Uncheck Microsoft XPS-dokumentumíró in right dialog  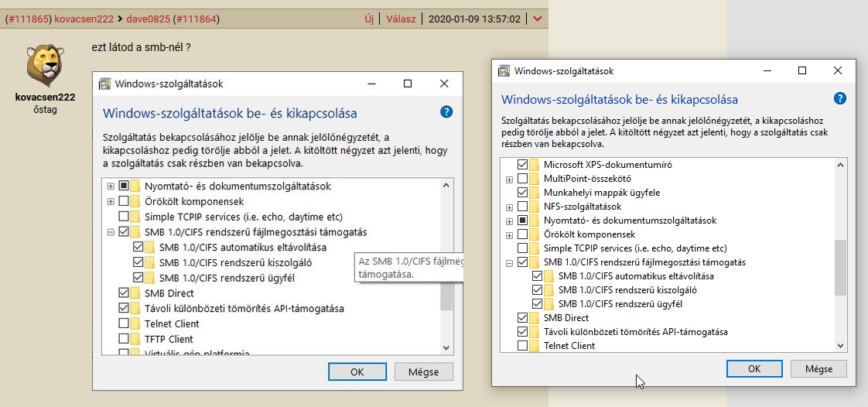coord(522,165)
